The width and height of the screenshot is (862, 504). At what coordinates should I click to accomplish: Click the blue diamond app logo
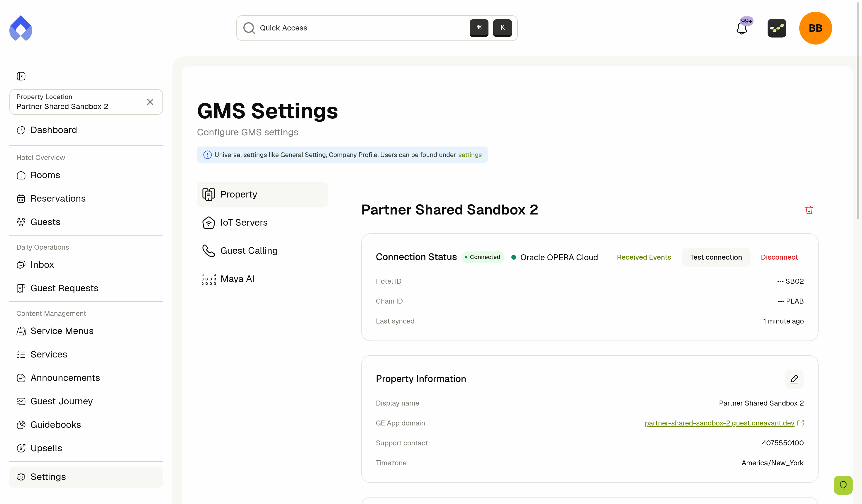[x=21, y=28]
